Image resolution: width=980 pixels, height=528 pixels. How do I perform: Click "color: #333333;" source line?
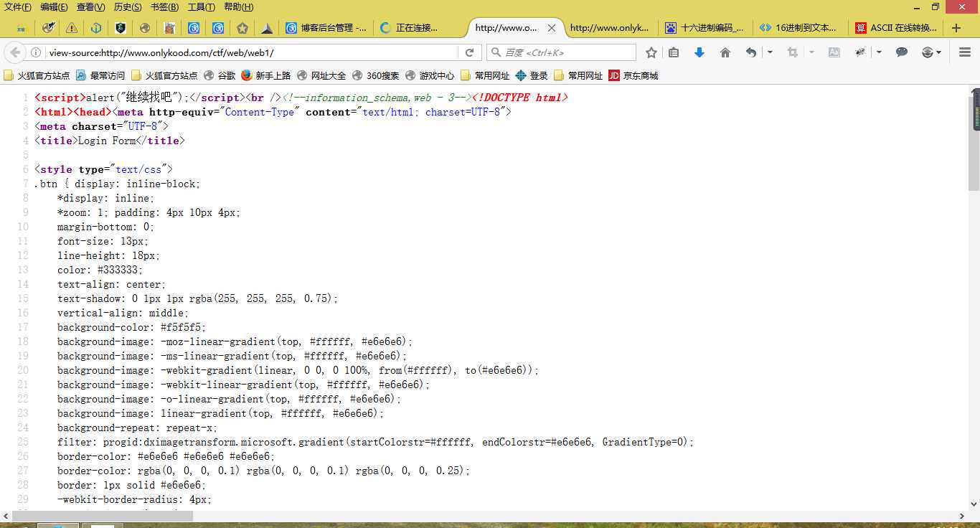100,270
